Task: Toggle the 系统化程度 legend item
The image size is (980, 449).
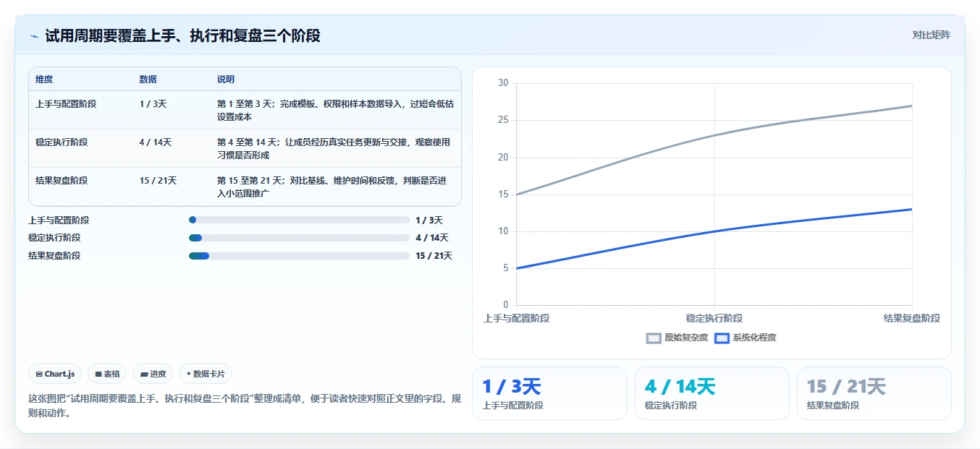Action: (745, 338)
